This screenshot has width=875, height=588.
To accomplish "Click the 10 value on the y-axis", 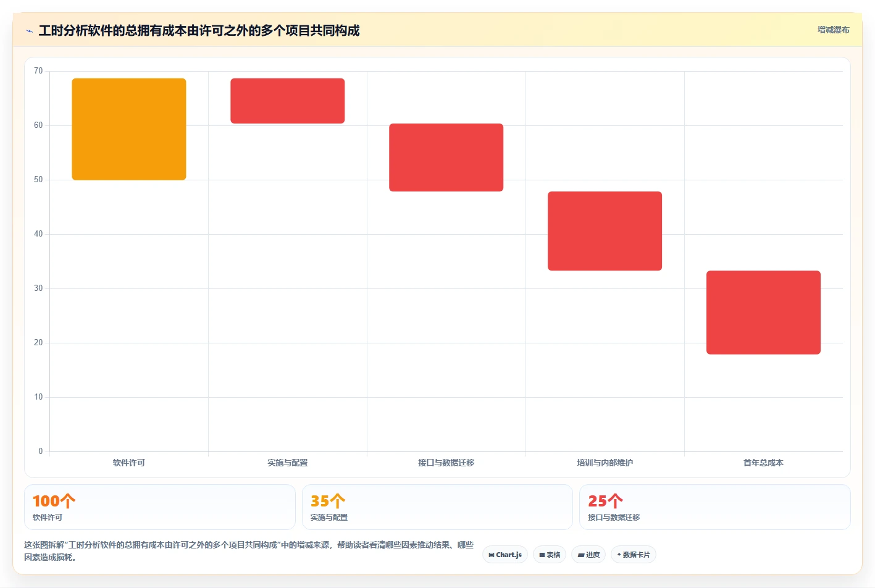I will [x=38, y=397].
